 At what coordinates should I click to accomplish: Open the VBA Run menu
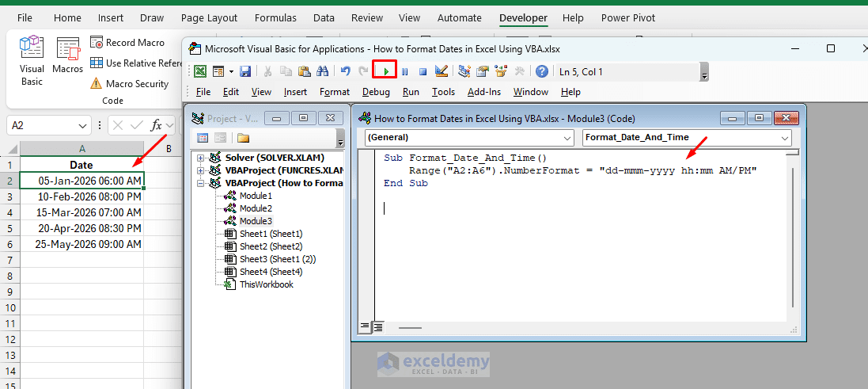coord(411,92)
